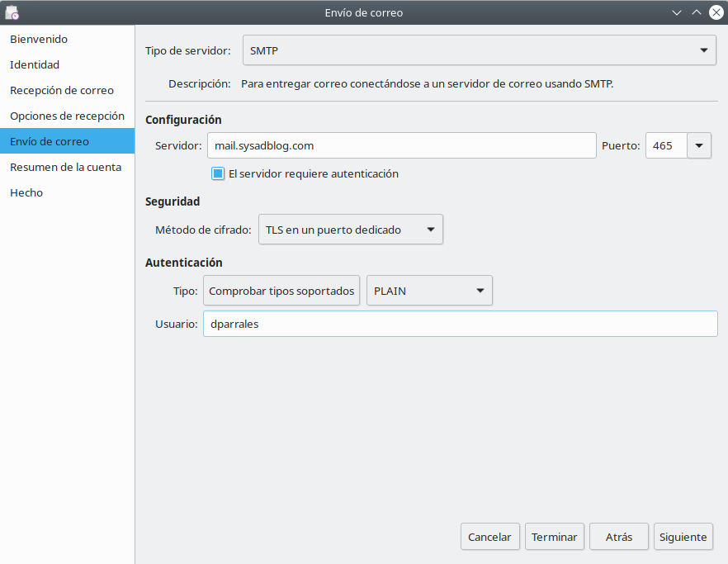Go to the Bienvenido step

[68, 39]
